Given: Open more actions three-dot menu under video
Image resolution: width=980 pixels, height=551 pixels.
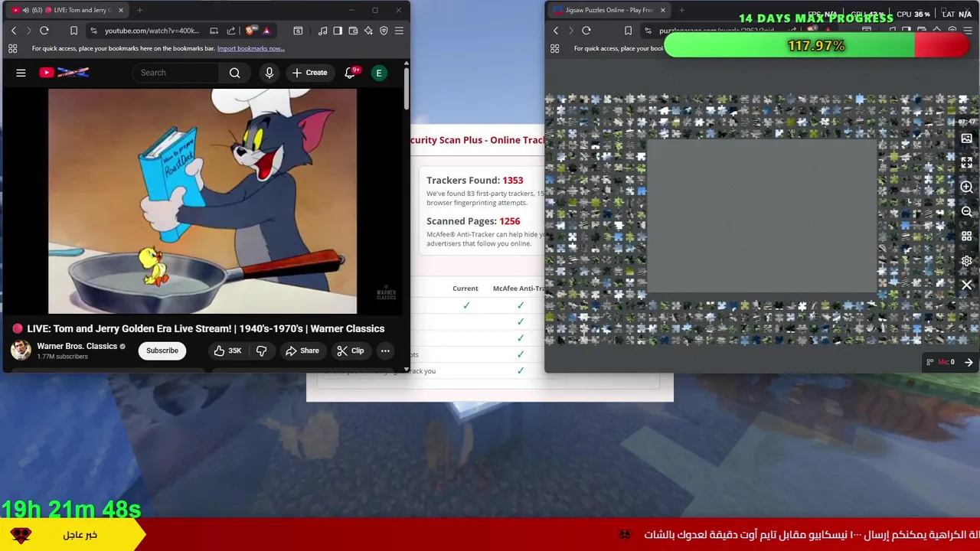Looking at the screenshot, I should pos(385,350).
